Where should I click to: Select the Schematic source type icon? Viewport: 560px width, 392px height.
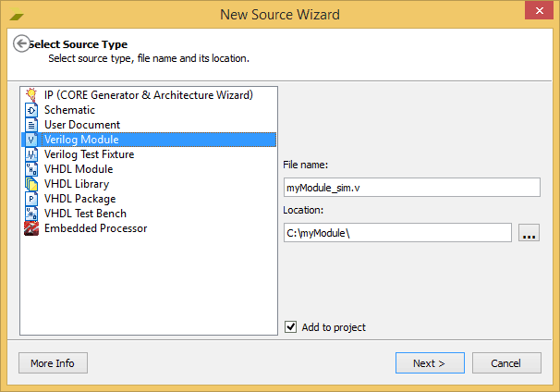[x=31, y=110]
